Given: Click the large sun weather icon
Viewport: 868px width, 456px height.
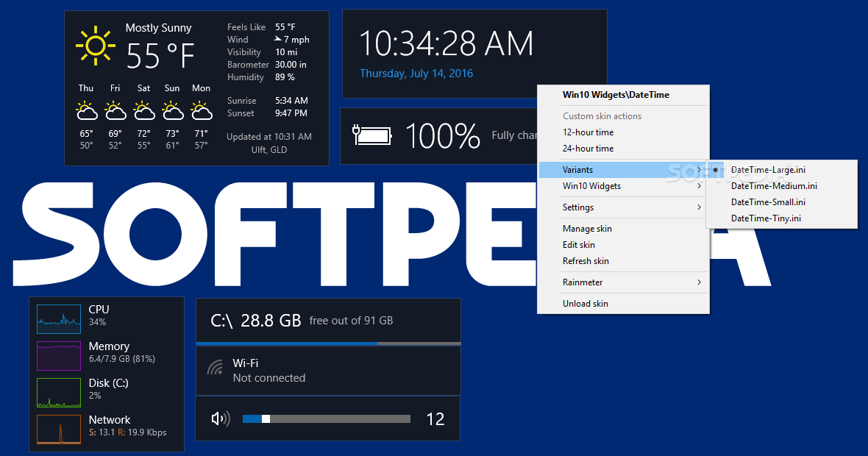Looking at the screenshot, I should (95, 46).
